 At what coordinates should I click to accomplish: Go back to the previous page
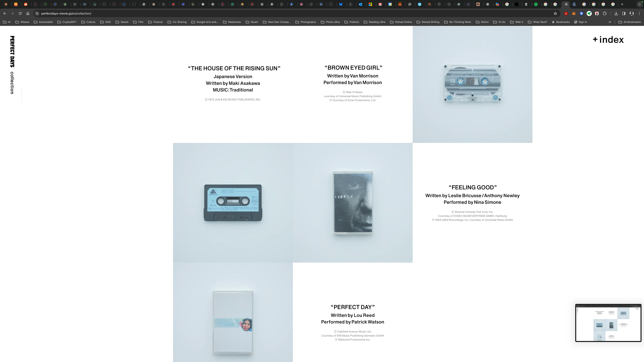(4, 13)
